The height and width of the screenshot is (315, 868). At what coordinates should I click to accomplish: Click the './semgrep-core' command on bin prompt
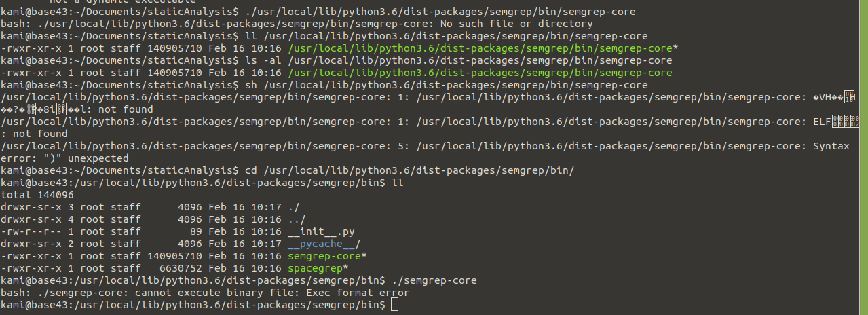pyautogui.click(x=434, y=280)
